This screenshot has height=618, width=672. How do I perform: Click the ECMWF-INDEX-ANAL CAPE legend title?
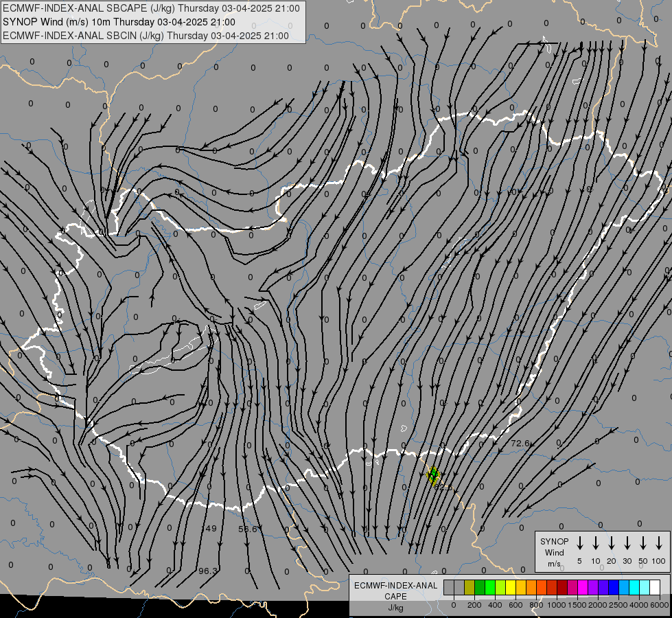pyautogui.click(x=395, y=591)
